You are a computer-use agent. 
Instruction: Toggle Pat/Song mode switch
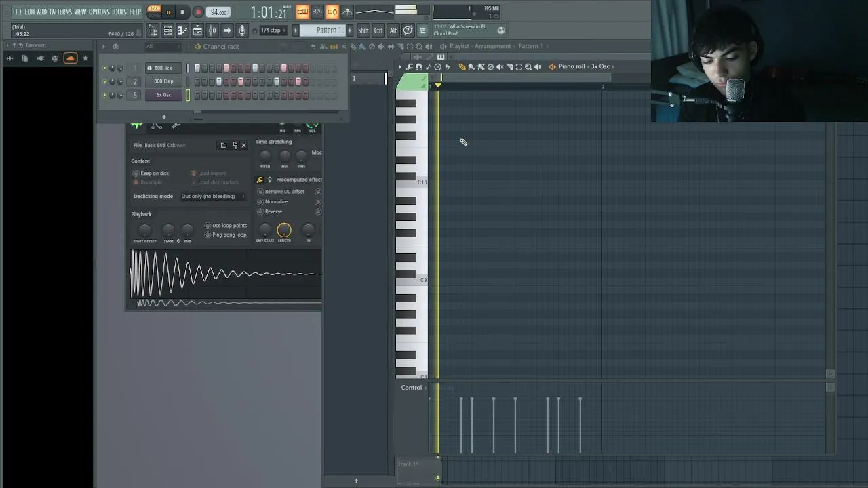(x=154, y=11)
